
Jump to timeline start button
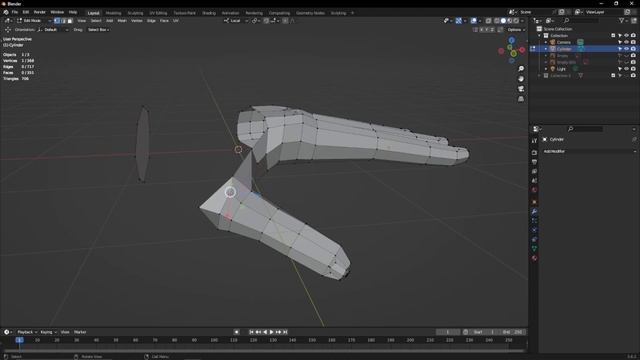point(251,332)
